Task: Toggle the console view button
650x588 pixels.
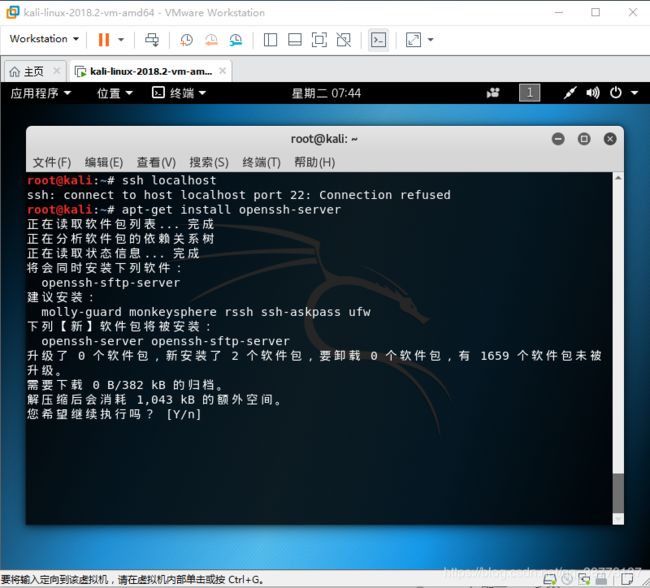Action: [378, 40]
